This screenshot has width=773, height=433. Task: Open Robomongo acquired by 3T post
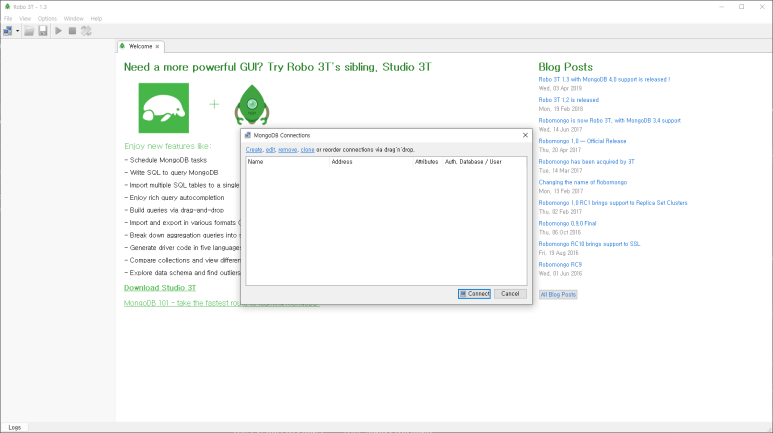pos(586,162)
